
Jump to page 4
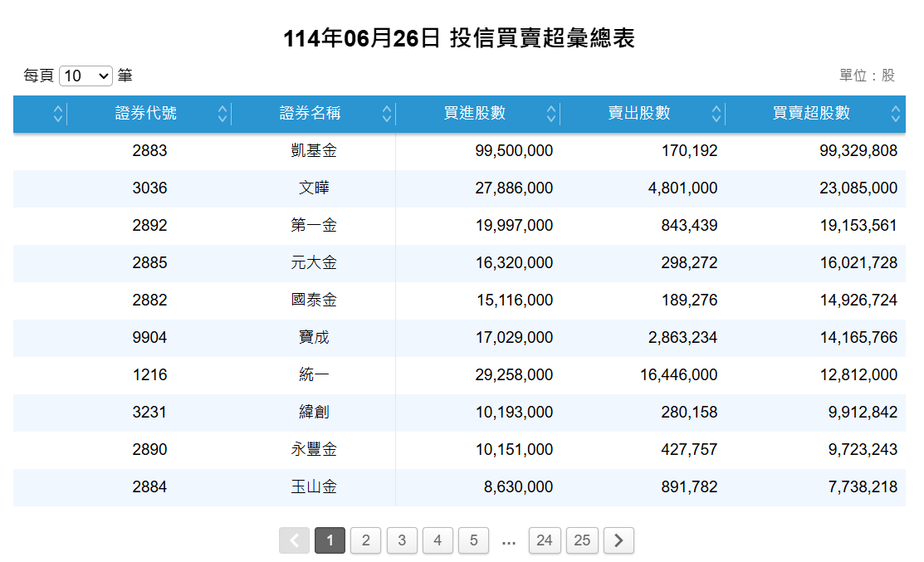(438, 540)
